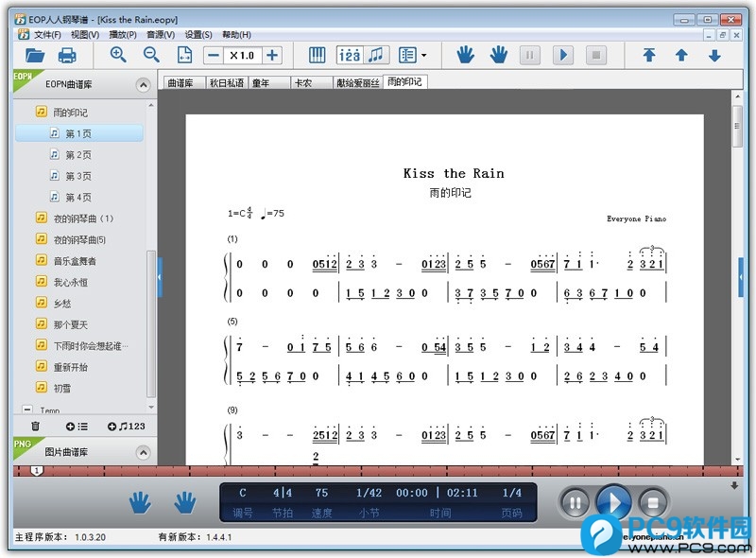Toggle left hand in bottom player
This screenshot has height=558, width=756.
pyautogui.click(x=140, y=502)
